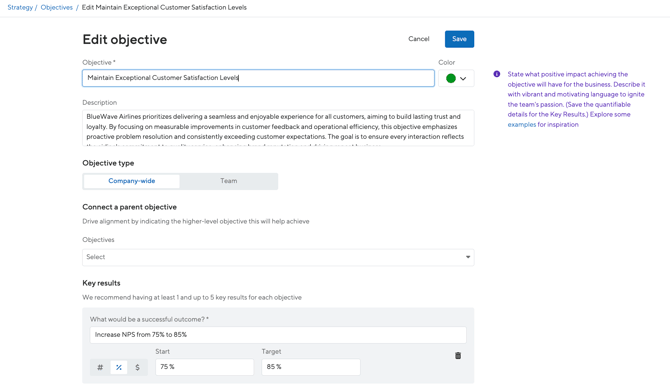Select the number (#) unit type
670x389 pixels.
100,367
